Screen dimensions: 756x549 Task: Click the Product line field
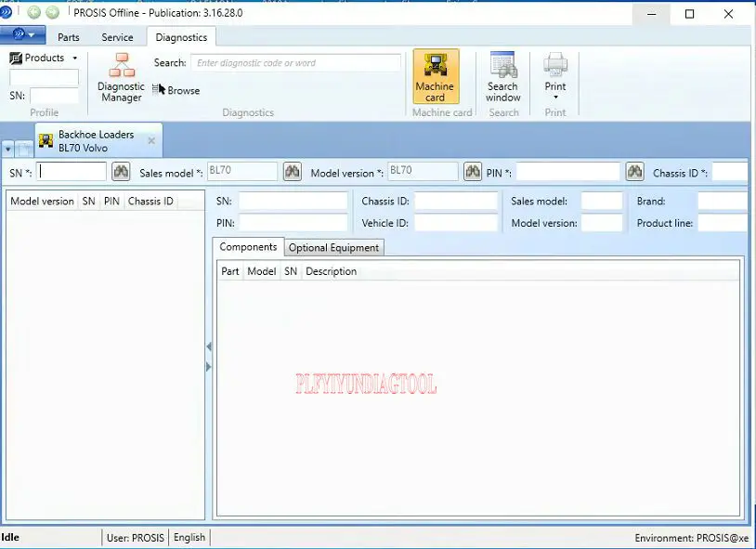(723, 222)
